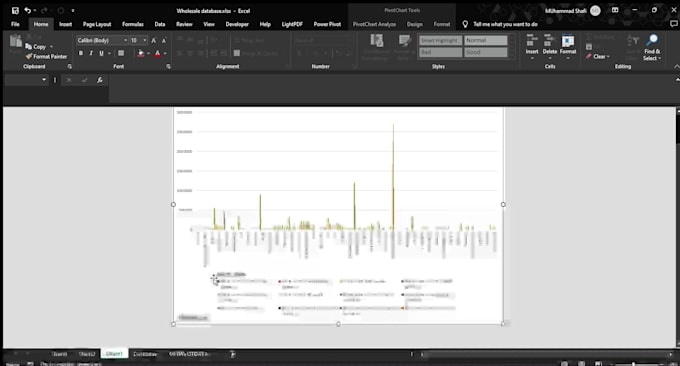Toggle underline formatting
Viewport: 680px width, 366px height.
pos(101,53)
